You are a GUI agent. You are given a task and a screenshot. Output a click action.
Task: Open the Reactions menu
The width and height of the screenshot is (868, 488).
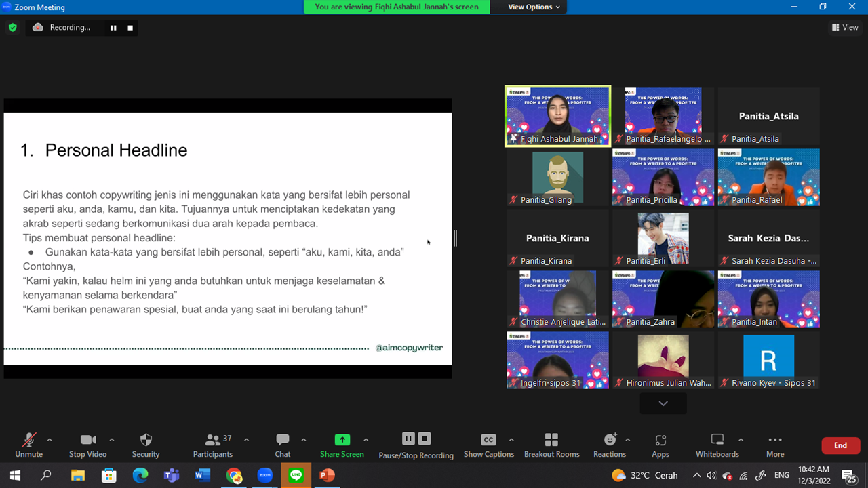point(609,445)
